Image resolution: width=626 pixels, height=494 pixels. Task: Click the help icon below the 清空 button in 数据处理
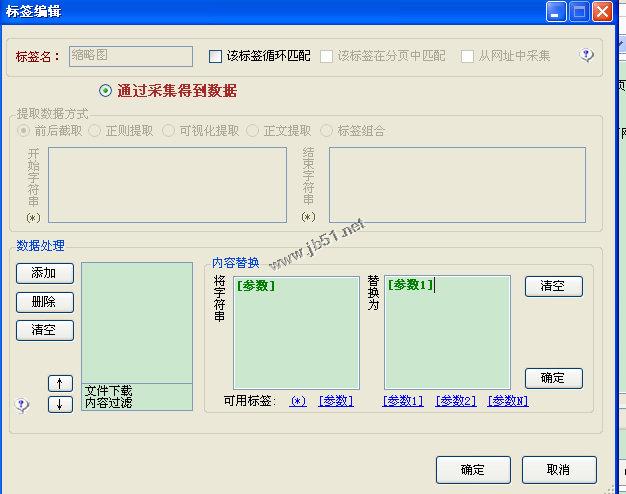click(22, 405)
